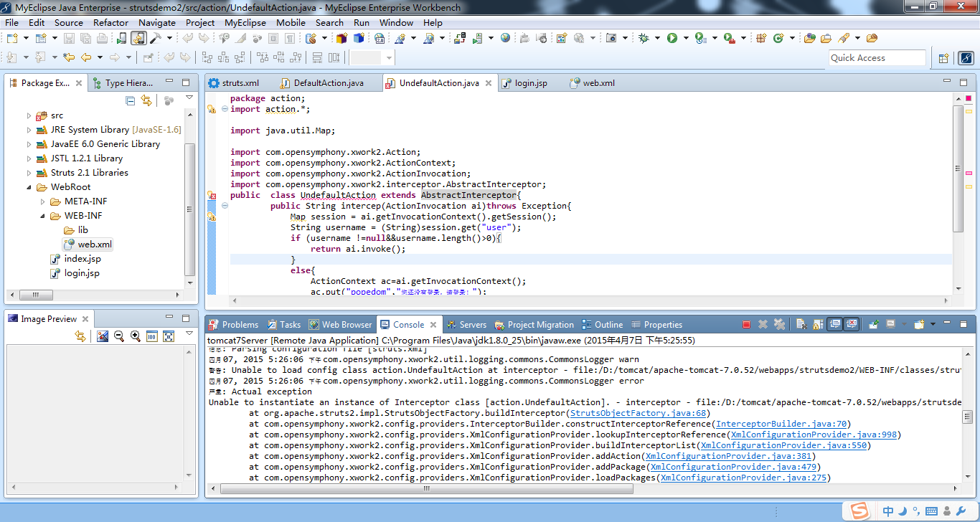The image size is (980, 522).
Task: Open the Refactor menu
Action: click(111, 22)
